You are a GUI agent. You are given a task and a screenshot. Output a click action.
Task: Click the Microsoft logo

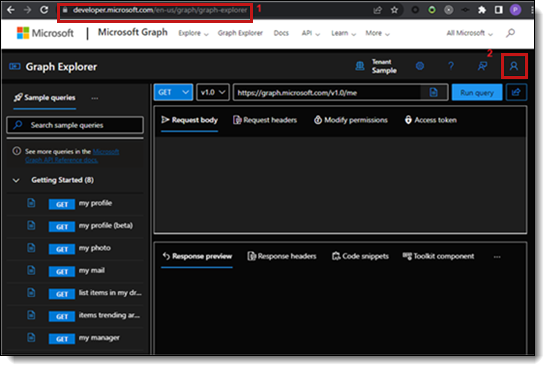click(45, 33)
